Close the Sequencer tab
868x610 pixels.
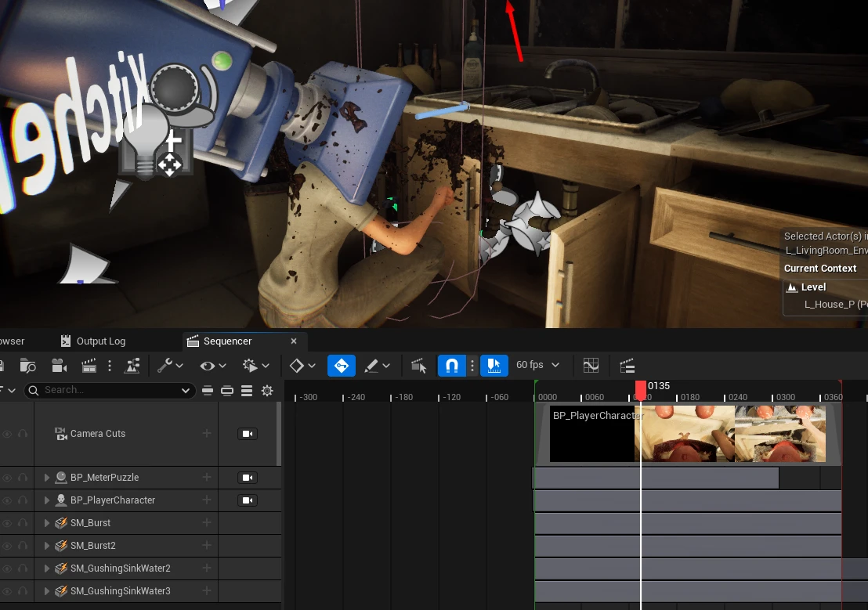point(294,341)
